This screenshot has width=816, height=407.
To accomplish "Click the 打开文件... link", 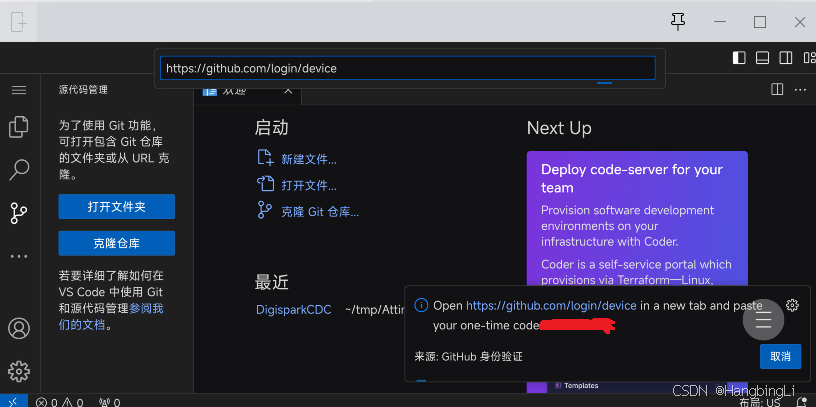I will (309, 186).
